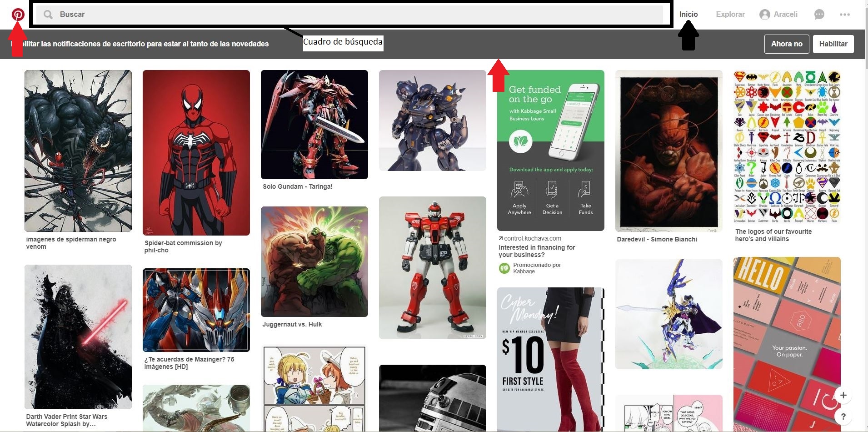
Task: Open the anime comic strip pin
Action: 314,389
